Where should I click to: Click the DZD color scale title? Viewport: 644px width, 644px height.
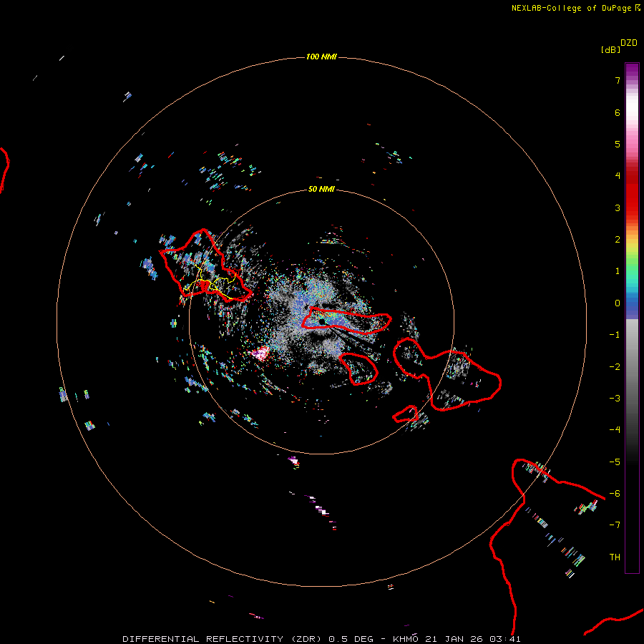pos(629,42)
